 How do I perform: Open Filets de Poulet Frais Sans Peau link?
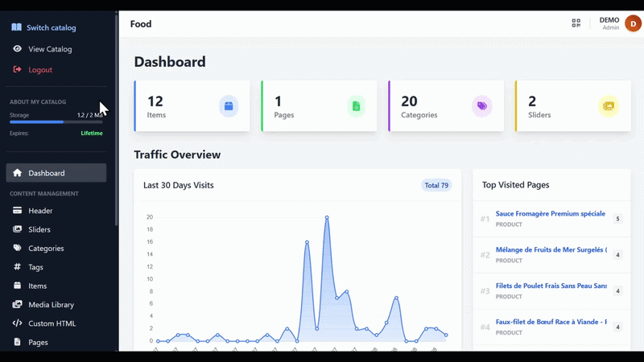click(x=551, y=286)
